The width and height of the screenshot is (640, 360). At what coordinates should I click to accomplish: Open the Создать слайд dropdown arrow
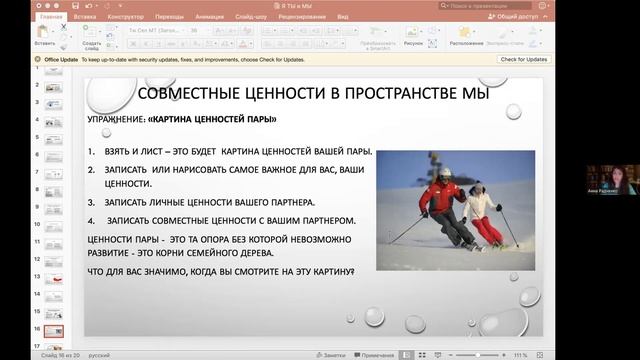[99, 32]
